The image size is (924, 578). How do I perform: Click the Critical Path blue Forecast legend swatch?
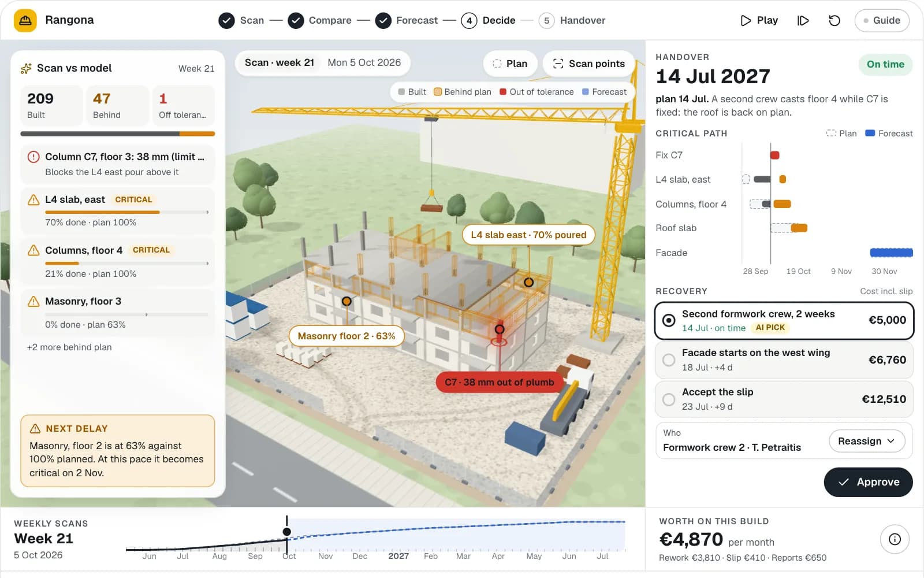coord(870,134)
